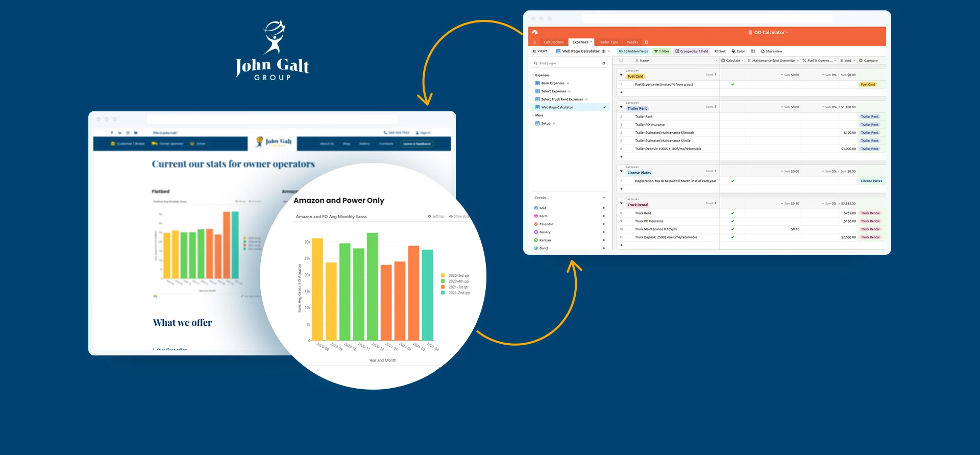This screenshot has width=980, height=455.
Task: Add a Kanban view with its plus icon
Action: click(x=604, y=240)
